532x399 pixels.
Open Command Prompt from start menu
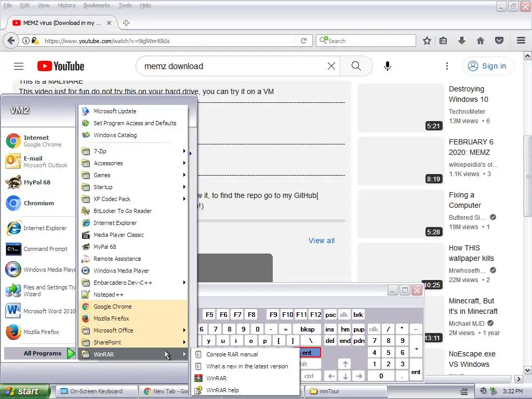tap(39, 249)
